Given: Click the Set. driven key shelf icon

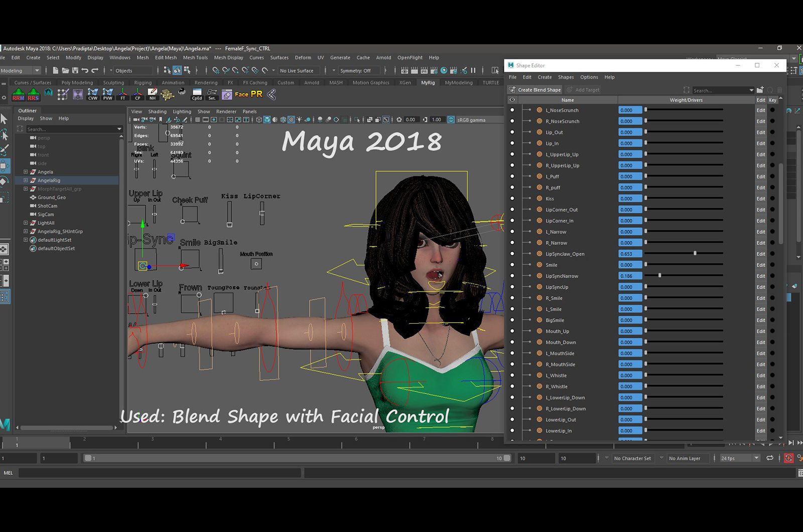Looking at the screenshot, I should pos(212,94).
